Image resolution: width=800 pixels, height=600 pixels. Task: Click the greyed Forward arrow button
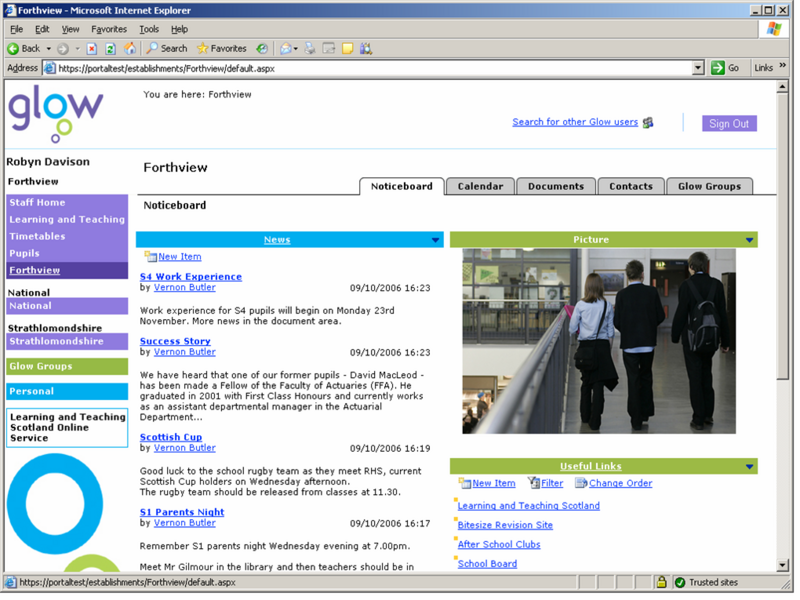click(x=63, y=49)
